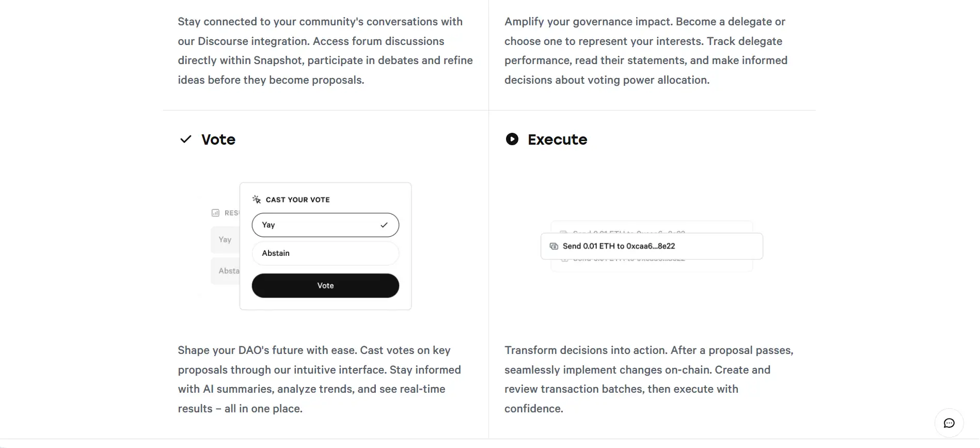Click the cursor icon next to Cast Your Vote
Image resolution: width=980 pixels, height=448 pixels.
pyautogui.click(x=257, y=199)
